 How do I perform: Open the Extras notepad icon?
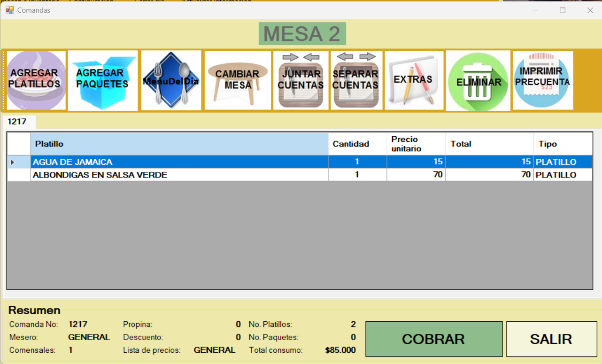[414, 80]
